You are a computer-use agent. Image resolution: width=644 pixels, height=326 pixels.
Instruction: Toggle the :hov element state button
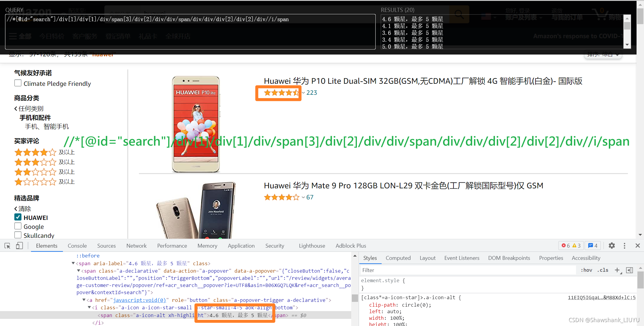(x=586, y=270)
